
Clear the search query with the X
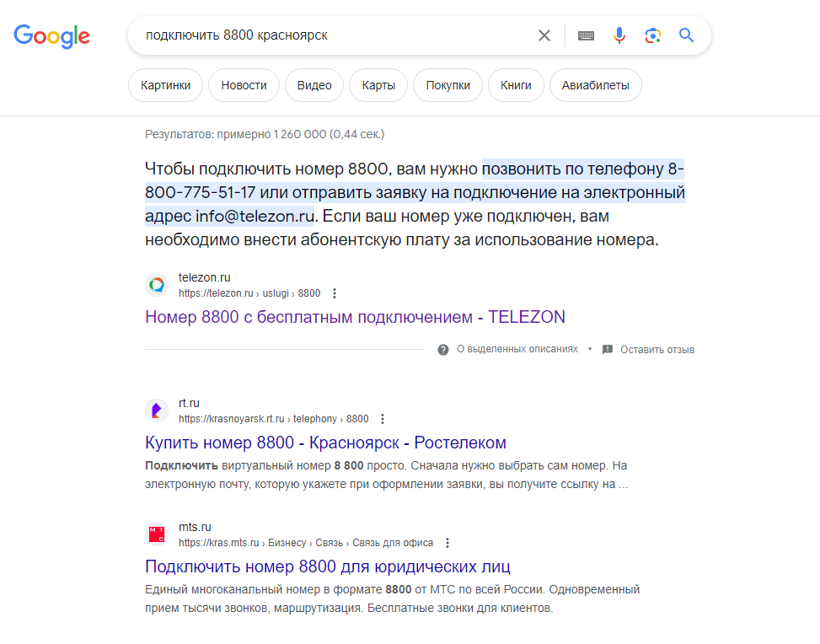[x=544, y=35]
